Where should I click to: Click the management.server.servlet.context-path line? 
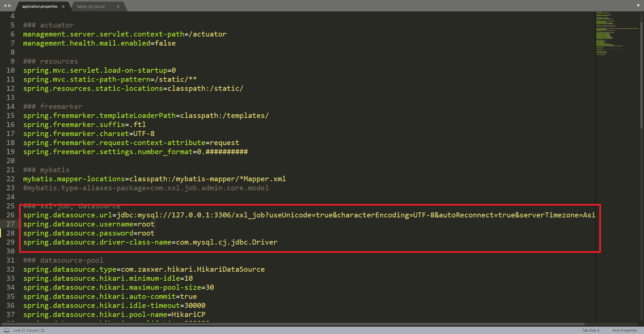coord(125,34)
